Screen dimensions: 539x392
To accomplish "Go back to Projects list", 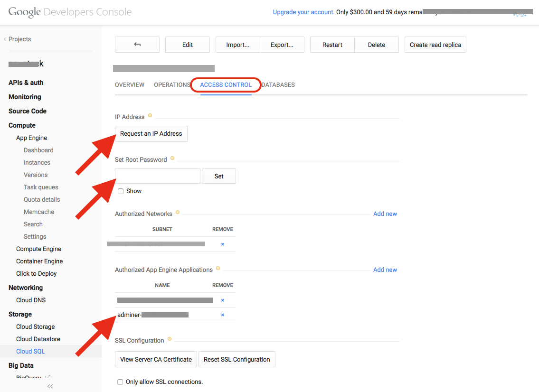I will pyautogui.click(x=19, y=39).
